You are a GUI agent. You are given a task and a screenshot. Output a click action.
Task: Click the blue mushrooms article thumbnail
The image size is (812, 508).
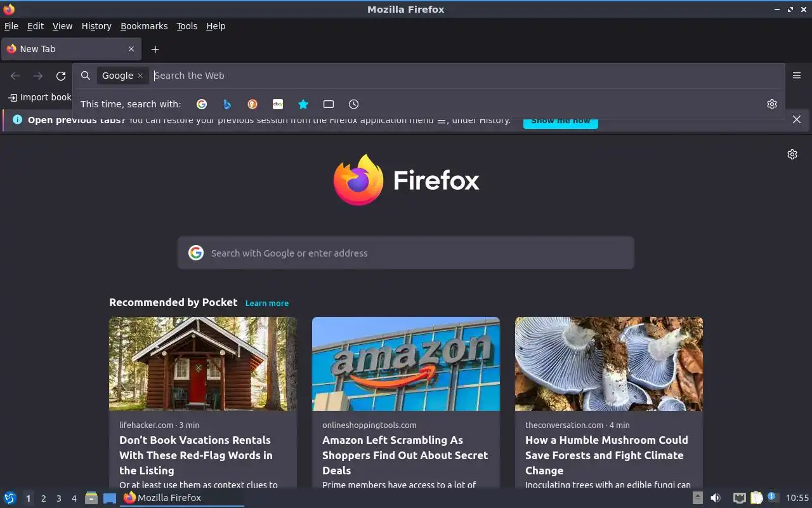click(609, 364)
